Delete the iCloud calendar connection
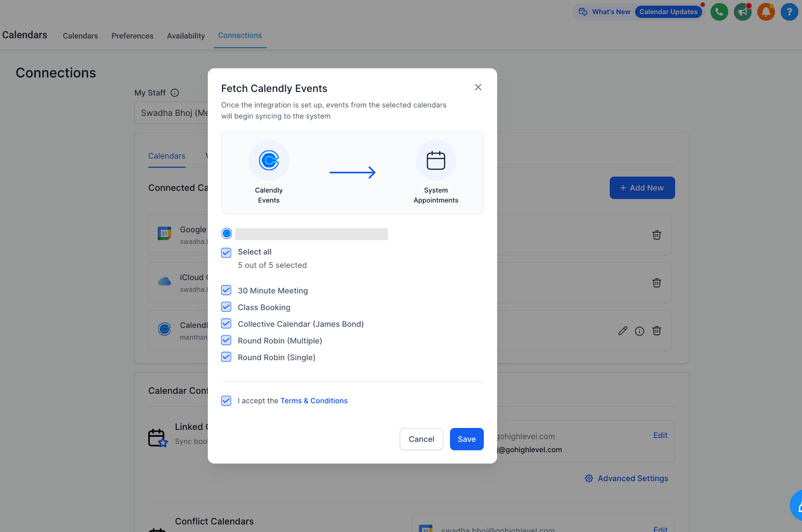The height and width of the screenshot is (532, 802). point(657,283)
